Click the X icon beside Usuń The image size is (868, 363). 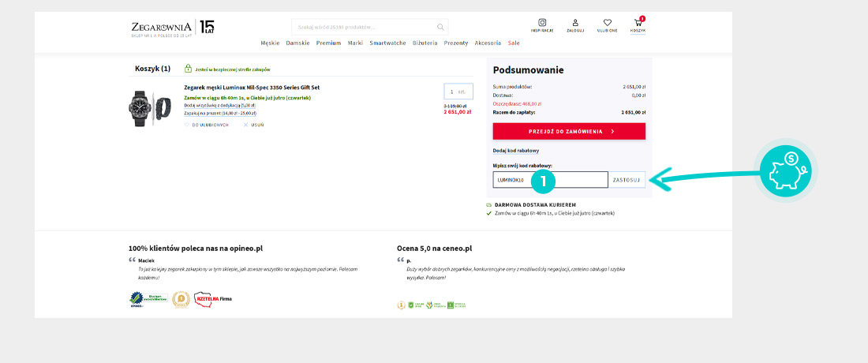click(x=245, y=125)
